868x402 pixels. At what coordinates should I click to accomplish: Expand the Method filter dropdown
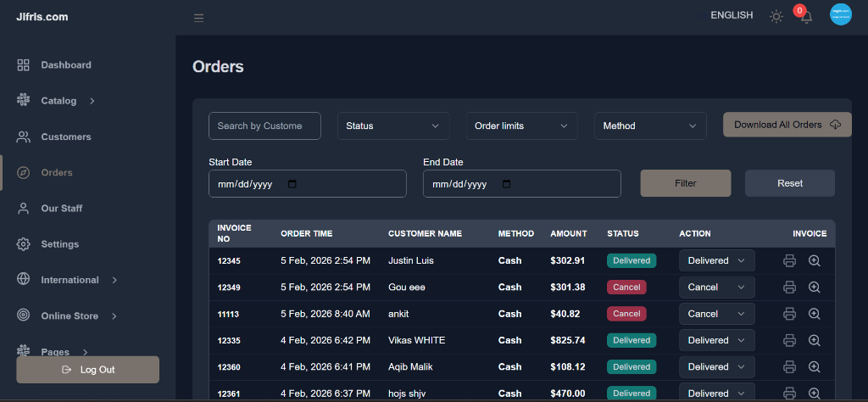point(650,126)
